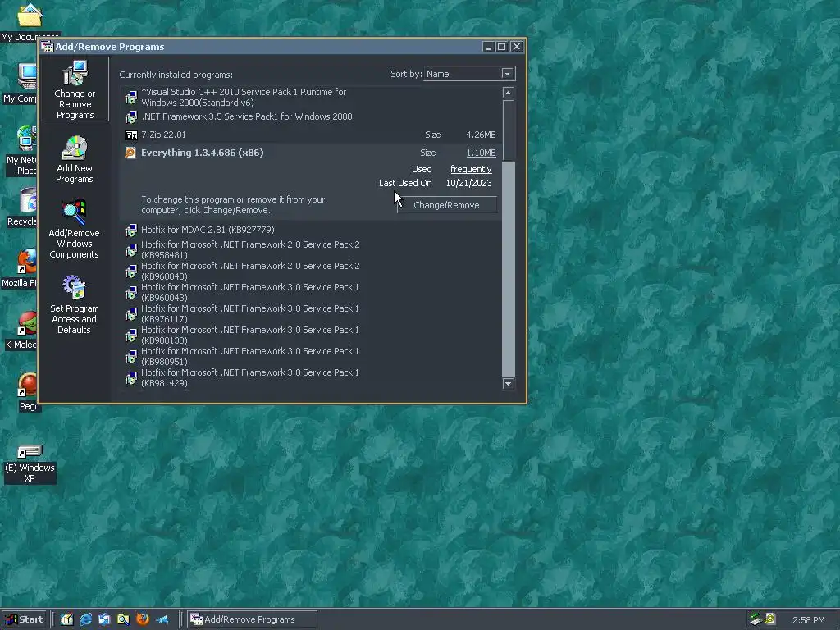
Task: Open Set Program Access and Defaults
Action: tap(75, 304)
